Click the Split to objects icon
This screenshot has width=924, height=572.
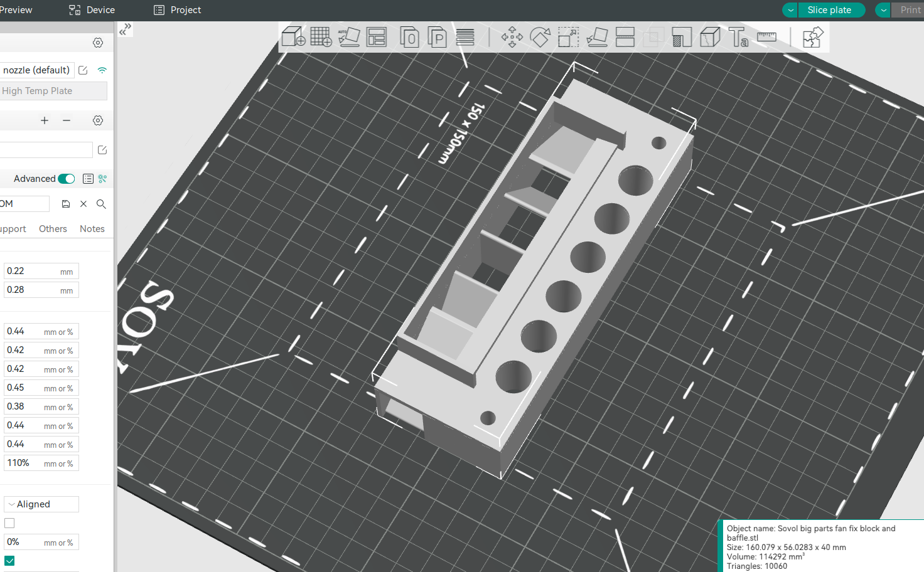pos(410,37)
